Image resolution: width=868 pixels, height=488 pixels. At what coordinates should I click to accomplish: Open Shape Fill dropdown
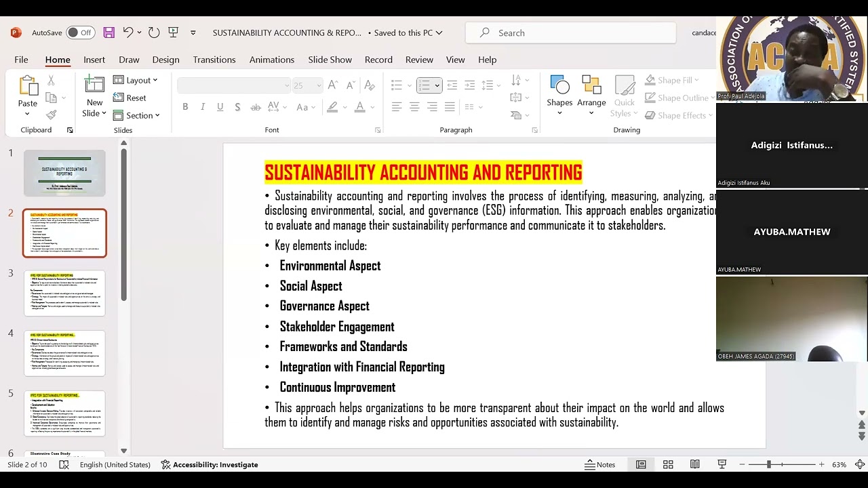click(x=672, y=80)
